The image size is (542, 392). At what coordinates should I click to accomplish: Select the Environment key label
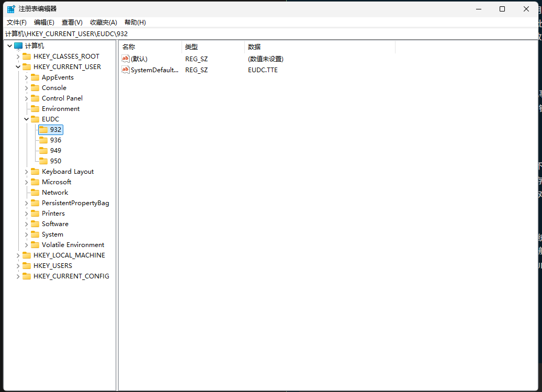pos(61,109)
